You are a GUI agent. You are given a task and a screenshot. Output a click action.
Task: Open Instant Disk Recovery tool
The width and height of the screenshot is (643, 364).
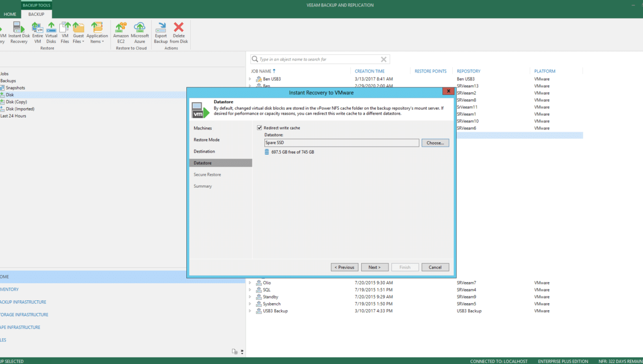coord(19,33)
